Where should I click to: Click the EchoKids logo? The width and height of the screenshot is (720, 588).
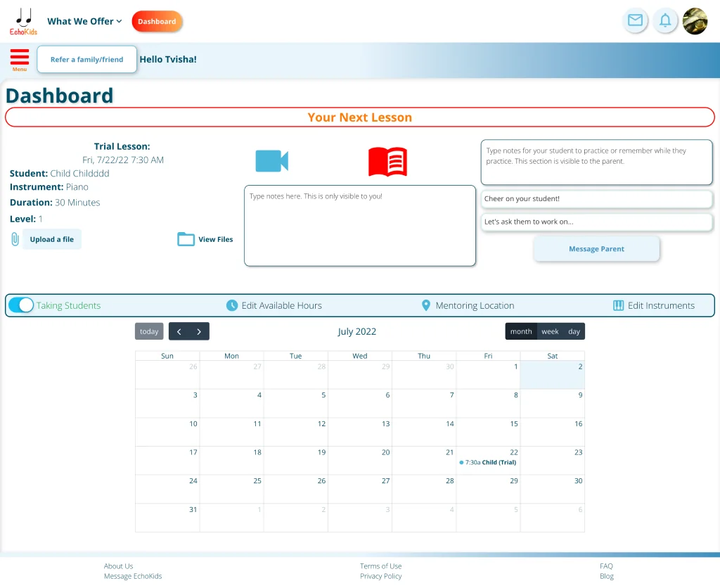coord(23,22)
